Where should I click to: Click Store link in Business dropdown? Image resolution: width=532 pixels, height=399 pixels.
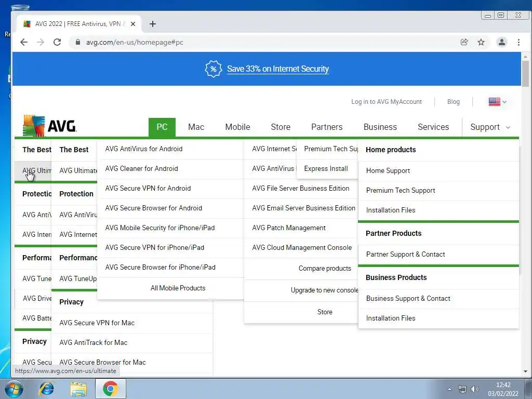(x=325, y=312)
